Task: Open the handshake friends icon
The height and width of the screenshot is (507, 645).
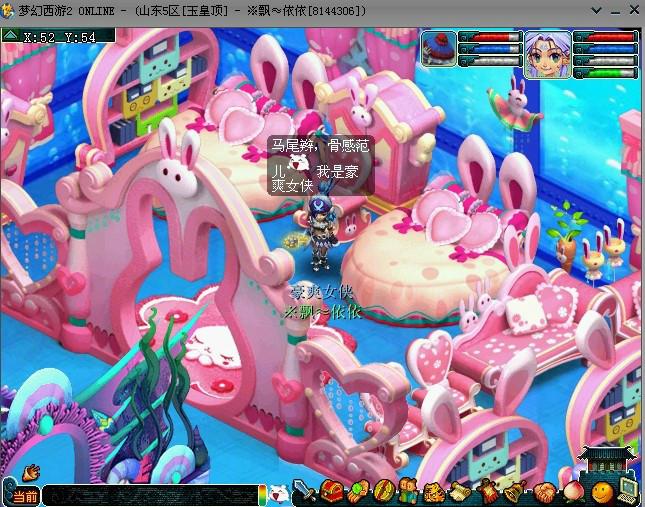Action: [x=546, y=492]
